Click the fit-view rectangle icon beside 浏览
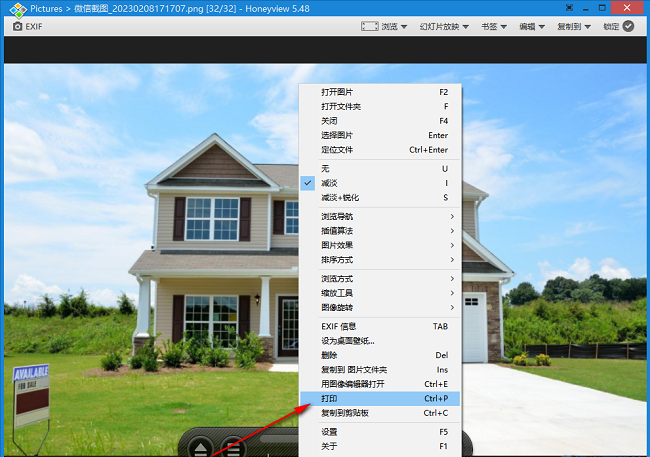The width and height of the screenshot is (650, 457). (369, 26)
